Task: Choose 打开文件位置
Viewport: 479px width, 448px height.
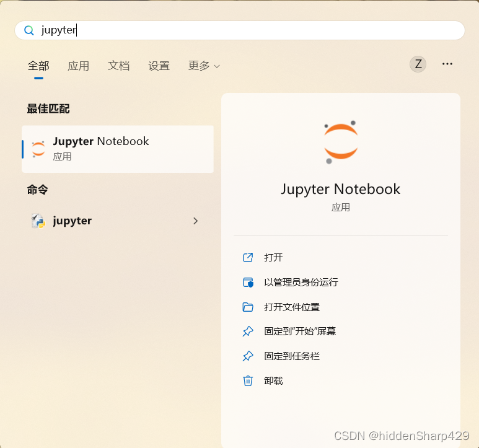Action: click(x=292, y=307)
